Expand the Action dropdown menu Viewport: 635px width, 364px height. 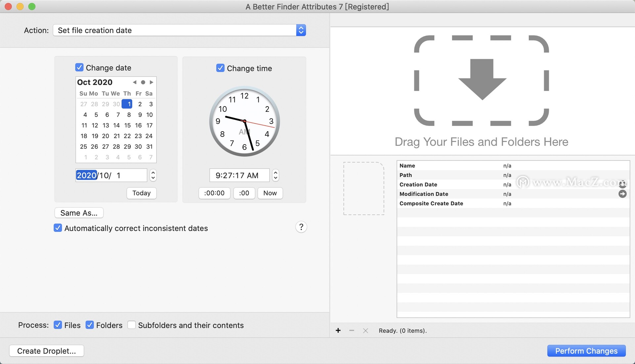click(301, 30)
